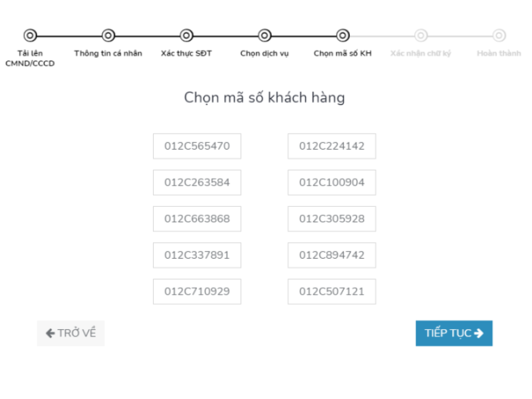Image resolution: width=532 pixels, height=399 pixels.
Task: Select code 012C507121
Action: (x=331, y=291)
